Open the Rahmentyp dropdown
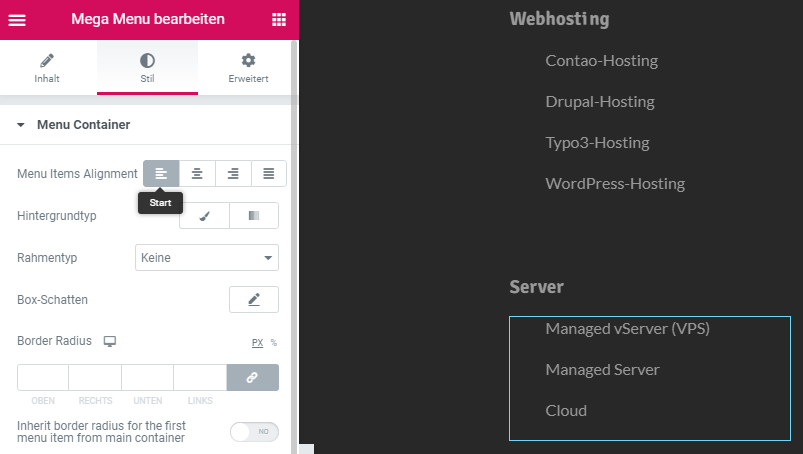 pyautogui.click(x=207, y=258)
